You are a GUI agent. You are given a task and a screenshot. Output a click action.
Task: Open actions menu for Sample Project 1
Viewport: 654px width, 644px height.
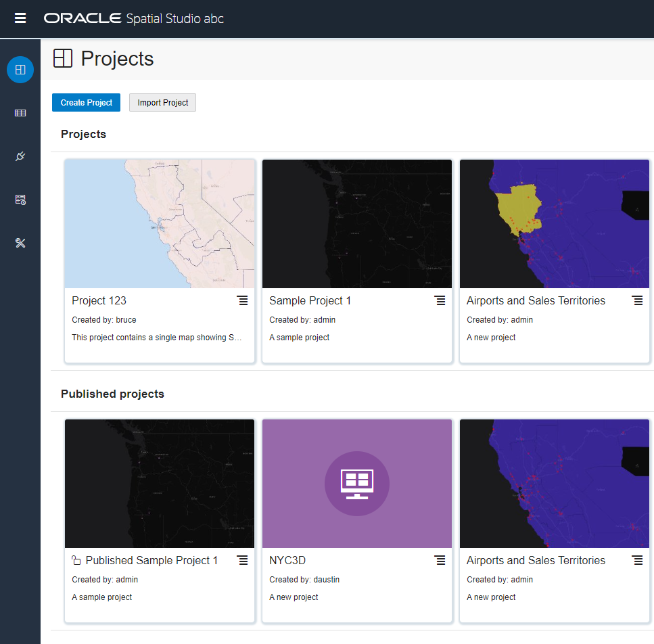pyautogui.click(x=440, y=300)
